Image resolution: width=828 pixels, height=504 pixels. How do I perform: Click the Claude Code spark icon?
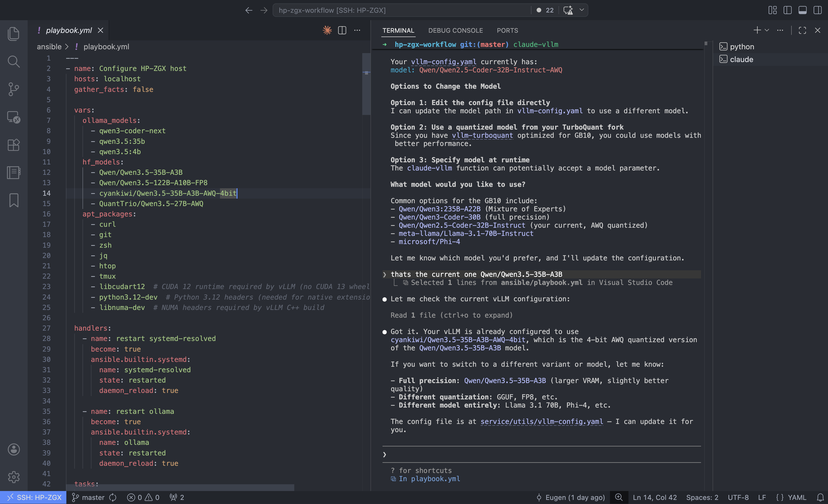pyautogui.click(x=327, y=30)
